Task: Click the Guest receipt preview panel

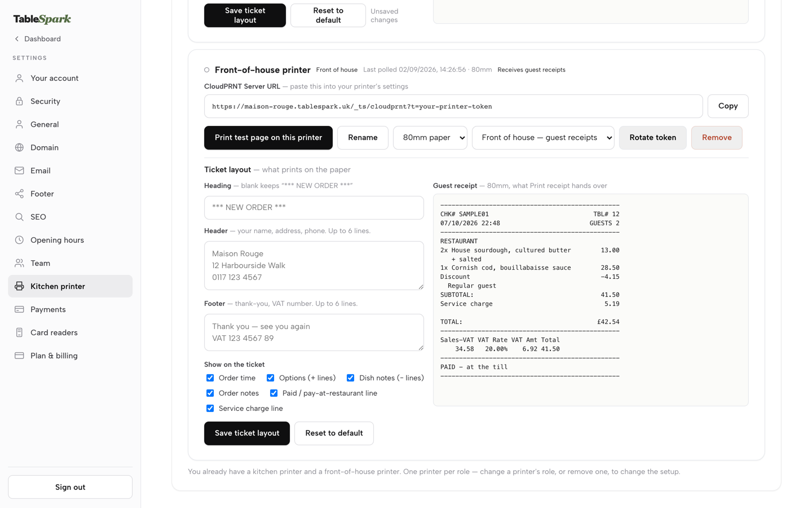Action: 590,300
